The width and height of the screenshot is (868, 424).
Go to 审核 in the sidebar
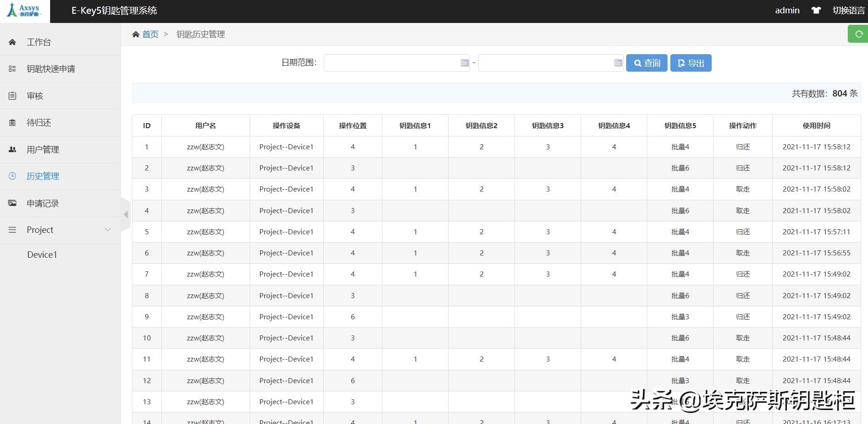35,96
